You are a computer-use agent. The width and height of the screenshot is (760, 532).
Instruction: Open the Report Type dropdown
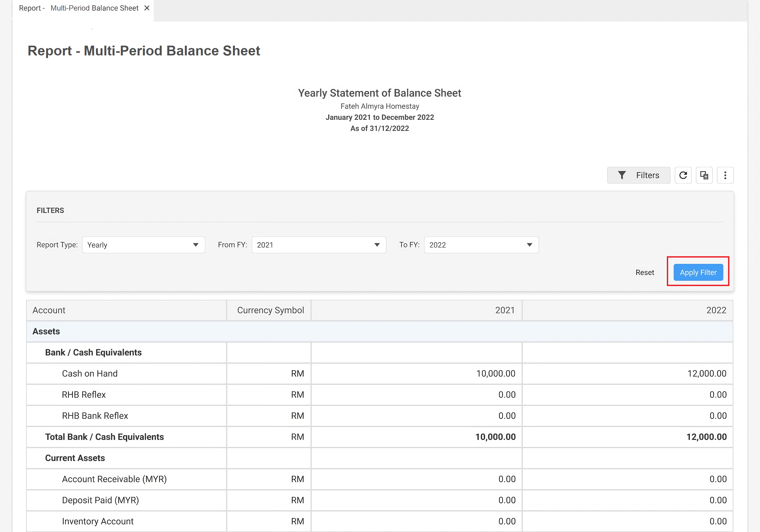[x=143, y=245]
